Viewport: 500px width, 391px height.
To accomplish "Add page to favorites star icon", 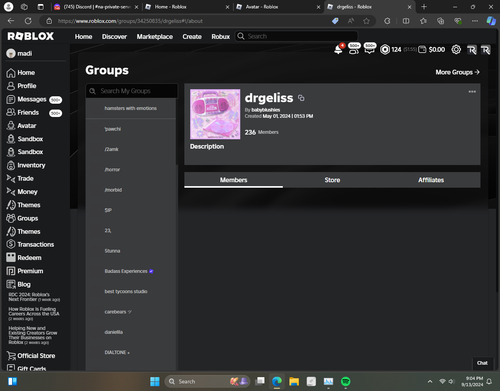I will coord(366,21).
